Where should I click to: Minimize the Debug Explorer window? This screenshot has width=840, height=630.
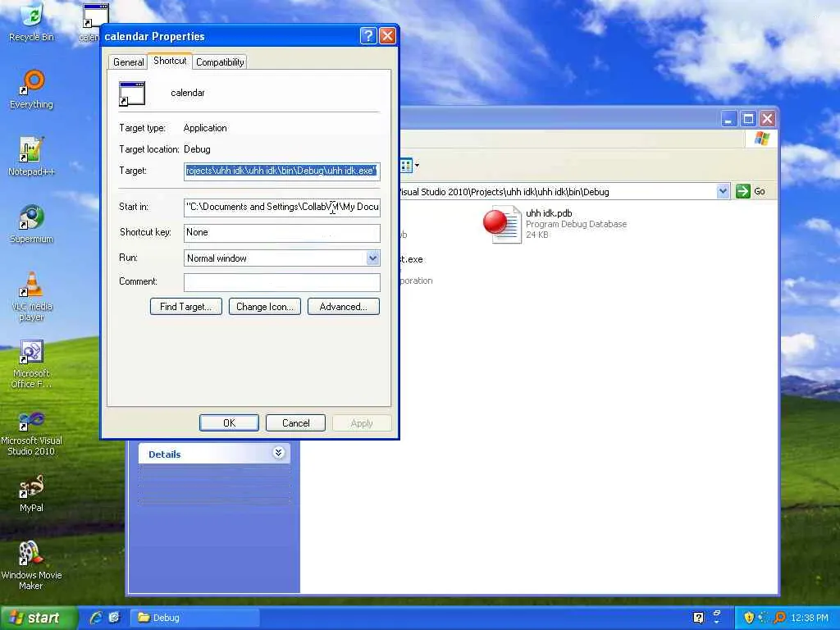(728, 118)
